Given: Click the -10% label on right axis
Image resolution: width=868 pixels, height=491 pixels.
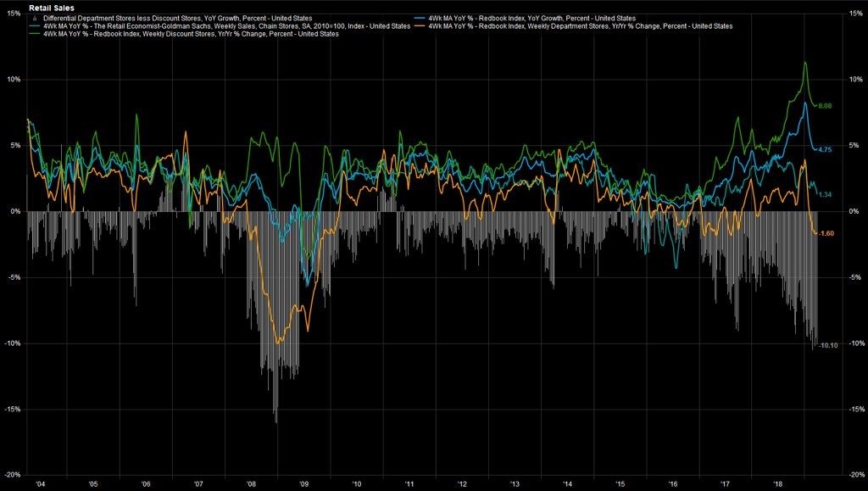Looking at the screenshot, I should click(856, 343).
